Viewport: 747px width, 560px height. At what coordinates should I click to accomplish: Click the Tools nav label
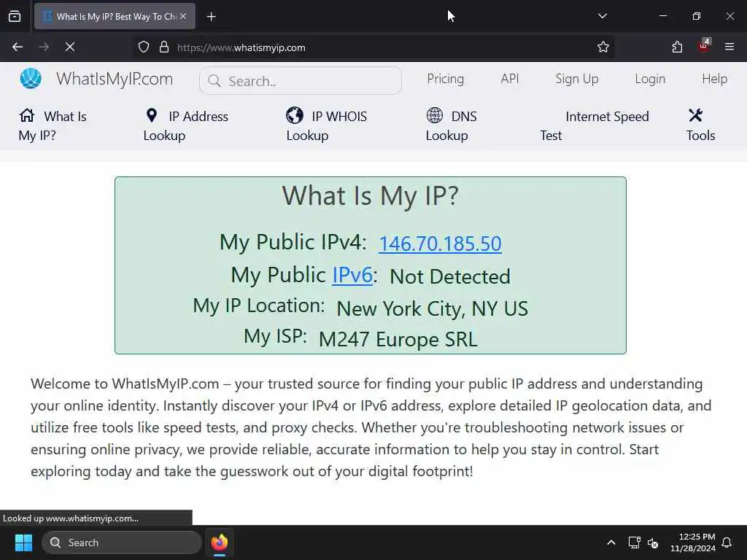coord(701,135)
